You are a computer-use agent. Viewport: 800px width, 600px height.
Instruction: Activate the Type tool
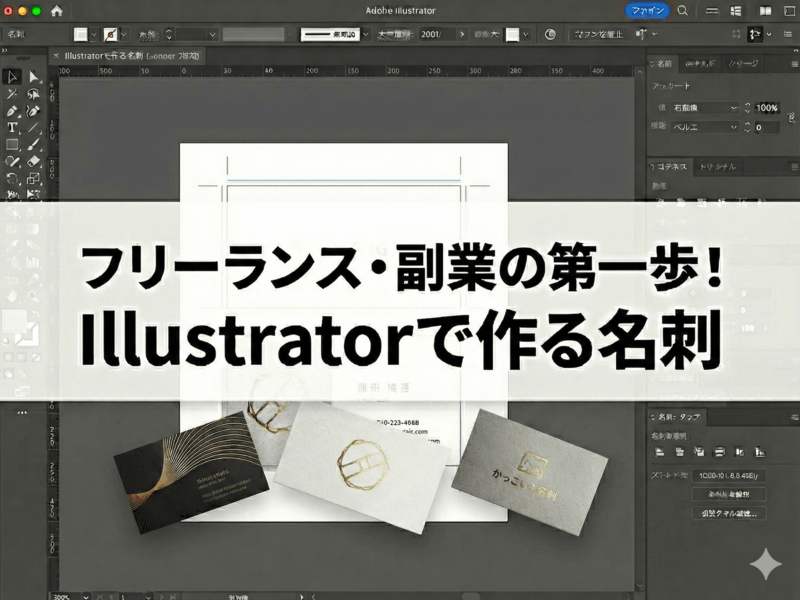13,128
